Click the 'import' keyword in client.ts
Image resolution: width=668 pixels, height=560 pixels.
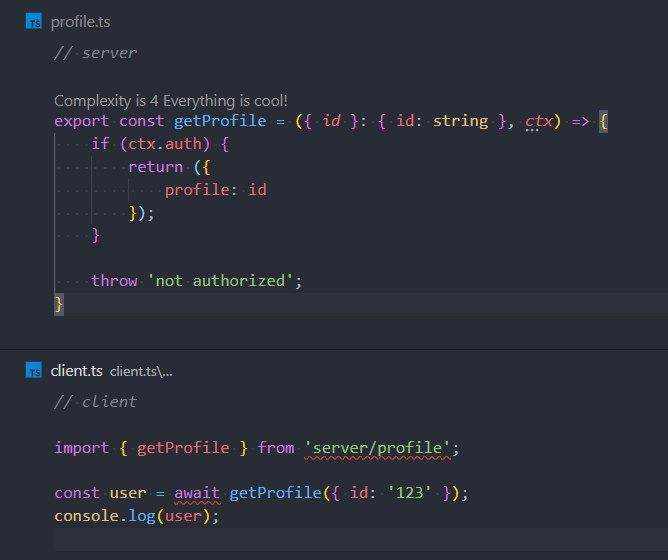coord(81,448)
